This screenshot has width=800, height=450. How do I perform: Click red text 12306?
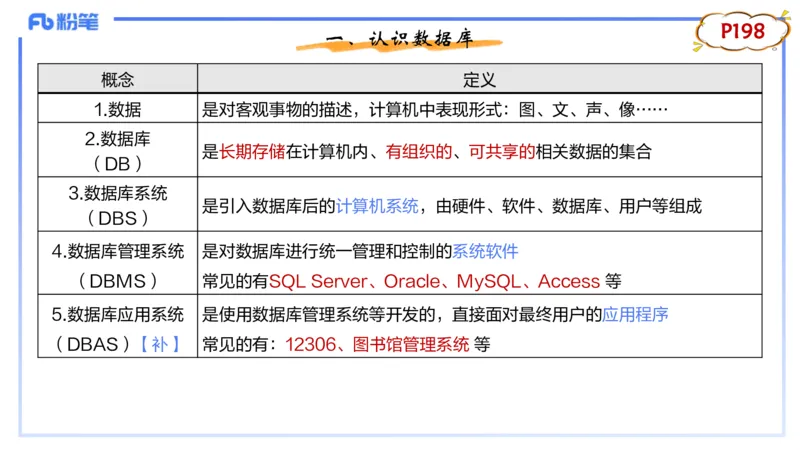(310, 344)
